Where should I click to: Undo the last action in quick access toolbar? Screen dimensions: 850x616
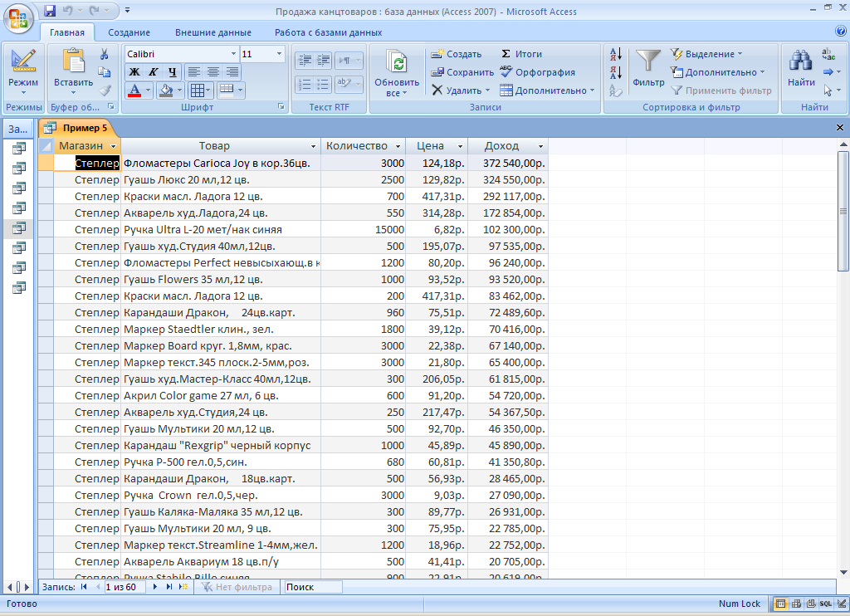[68, 10]
